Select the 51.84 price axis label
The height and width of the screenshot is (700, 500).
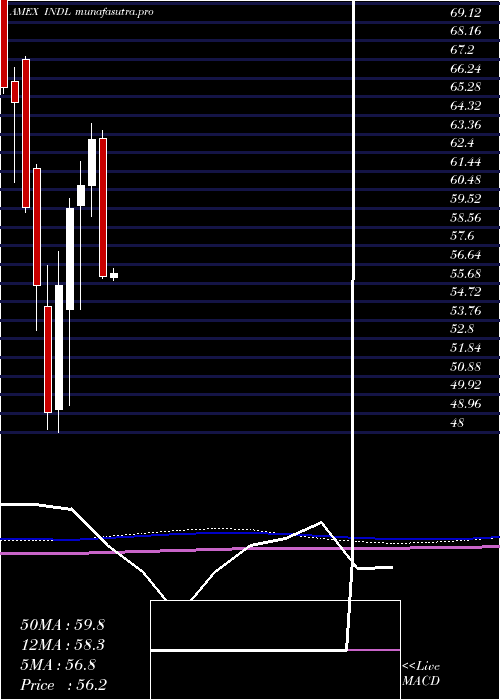[466, 348]
